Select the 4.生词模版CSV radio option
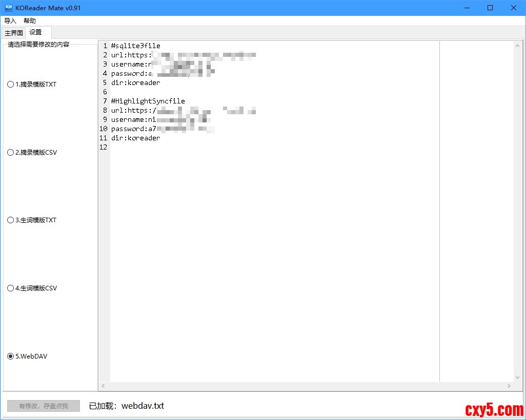The height and width of the screenshot is (420, 526). click(x=32, y=288)
